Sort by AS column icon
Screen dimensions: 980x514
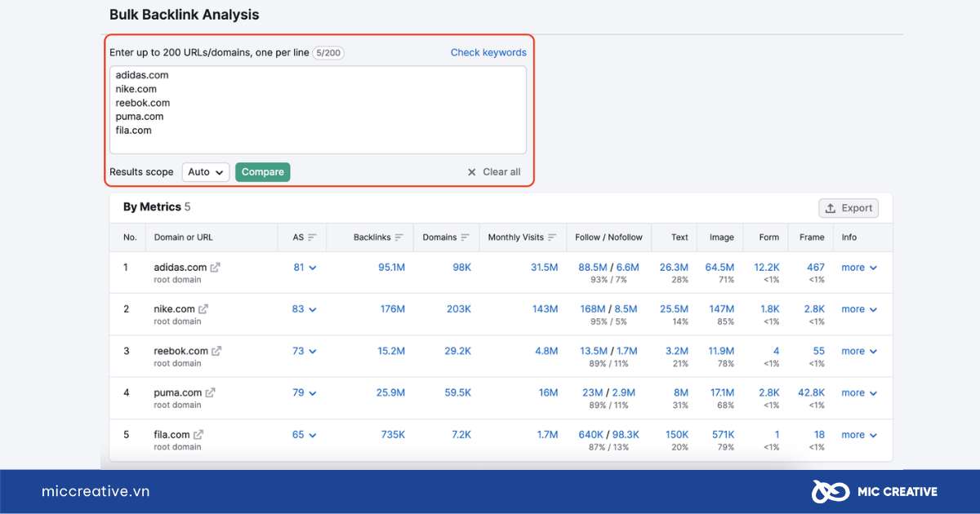tap(312, 237)
